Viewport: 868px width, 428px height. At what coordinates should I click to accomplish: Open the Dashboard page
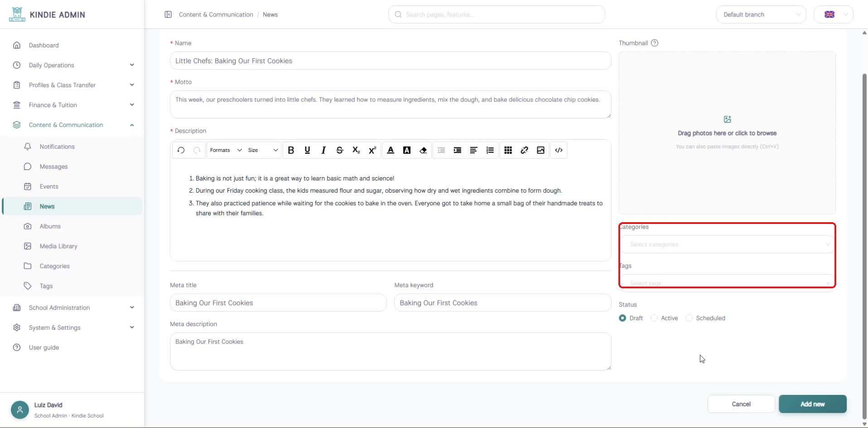43,45
